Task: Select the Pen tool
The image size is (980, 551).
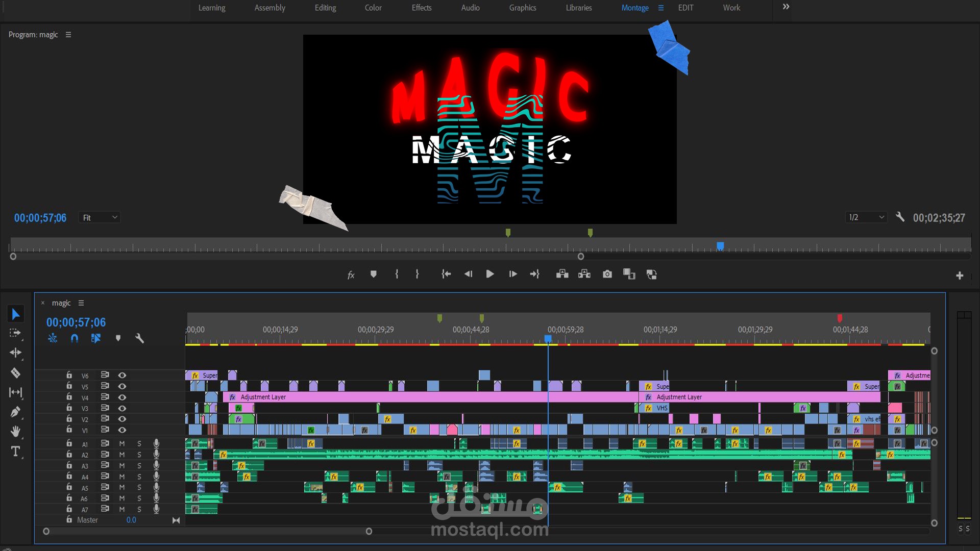Action: pyautogui.click(x=15, y=412)
